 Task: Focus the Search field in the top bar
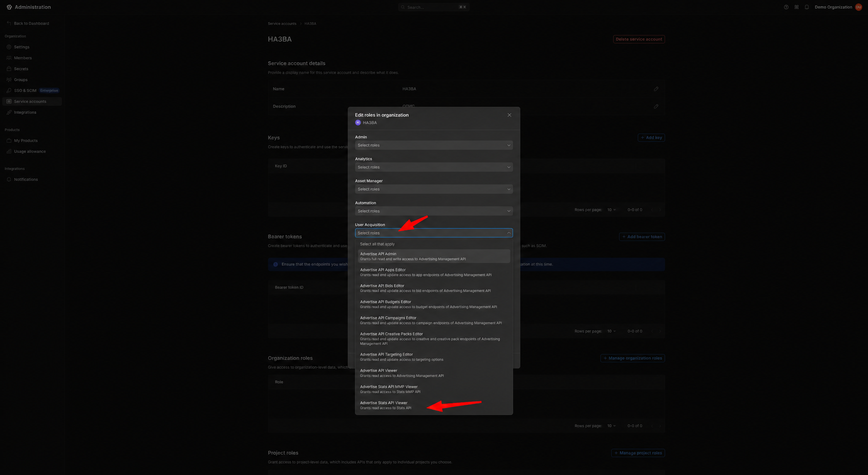[x=434, y=7]
